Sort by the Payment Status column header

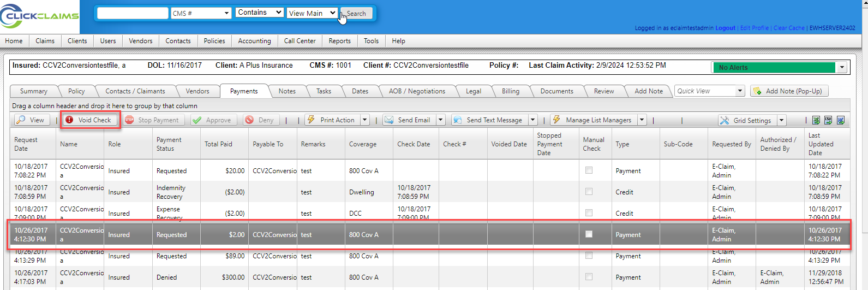click(176, 144)
